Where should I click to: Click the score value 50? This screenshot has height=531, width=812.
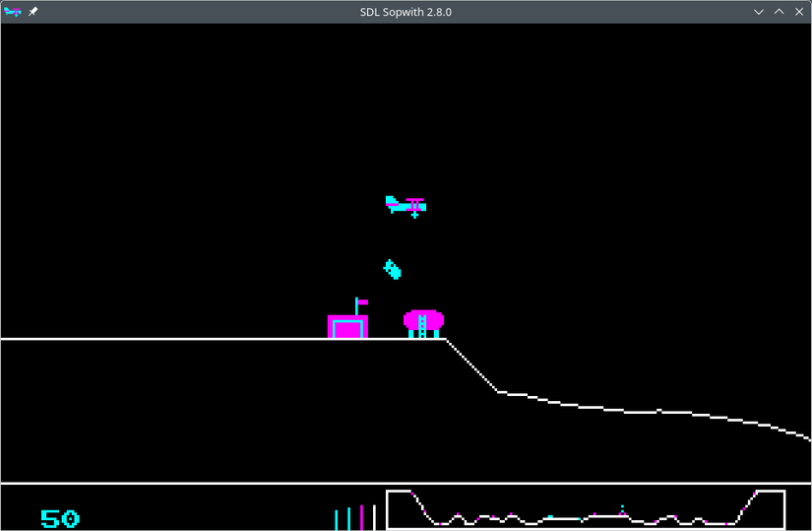pos(60,518)
